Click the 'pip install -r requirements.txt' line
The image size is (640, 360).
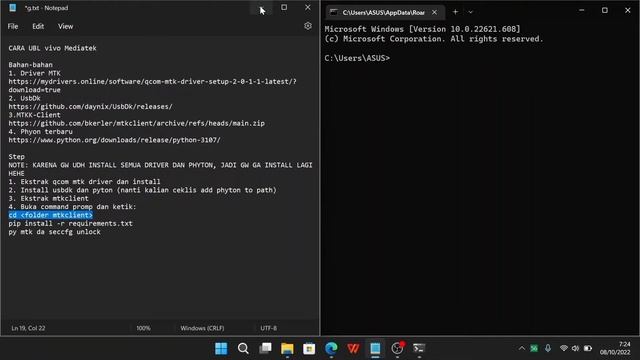[71, 224]
